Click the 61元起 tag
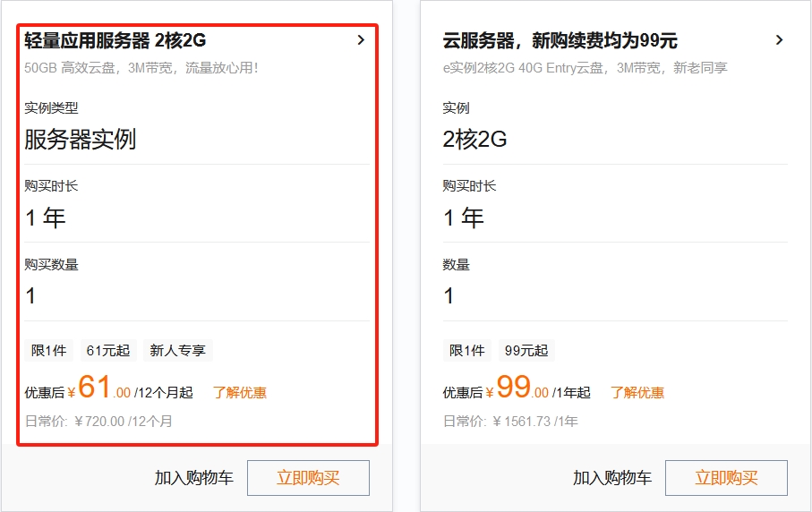The image size is (812, 512). [108, 351]
